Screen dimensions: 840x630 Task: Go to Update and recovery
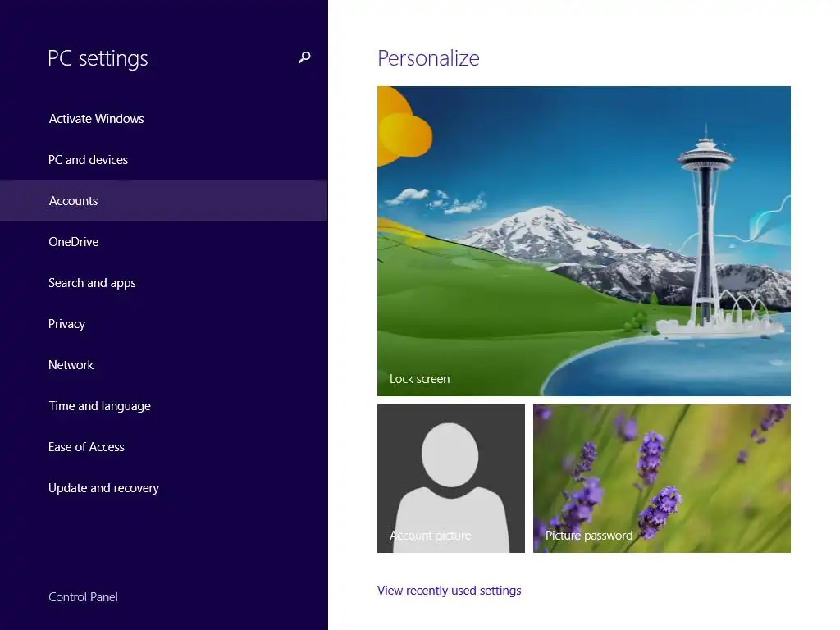coord(164,488)
